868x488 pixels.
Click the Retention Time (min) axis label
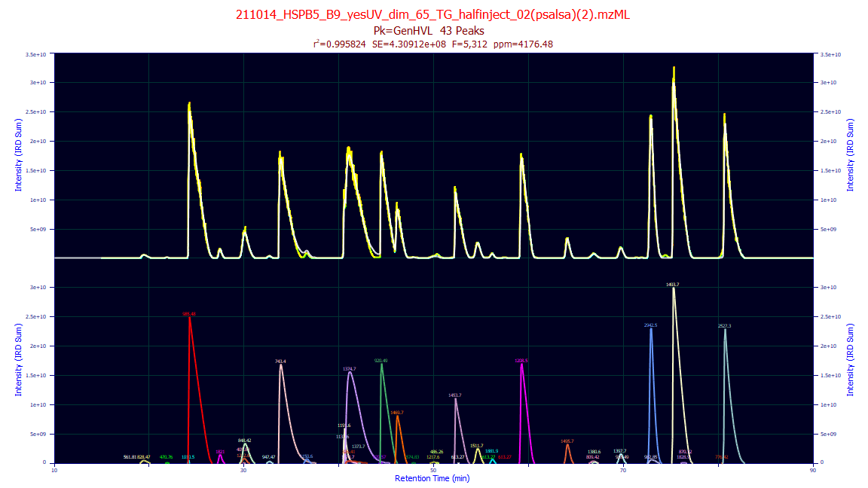(433, 478)
